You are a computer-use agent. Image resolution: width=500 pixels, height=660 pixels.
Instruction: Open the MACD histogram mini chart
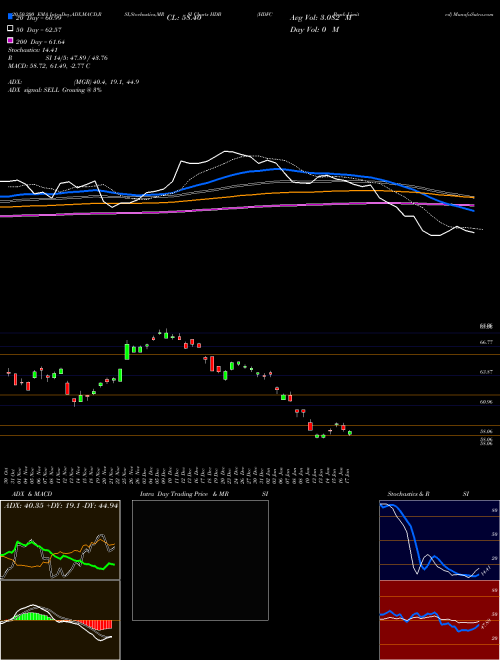60,620
